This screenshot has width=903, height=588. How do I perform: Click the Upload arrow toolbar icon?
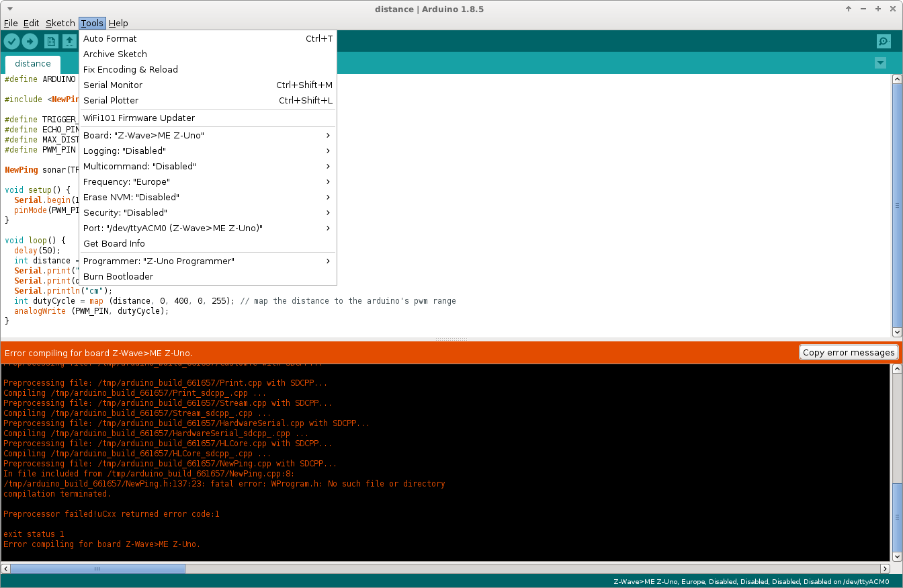tap(30, 42)
